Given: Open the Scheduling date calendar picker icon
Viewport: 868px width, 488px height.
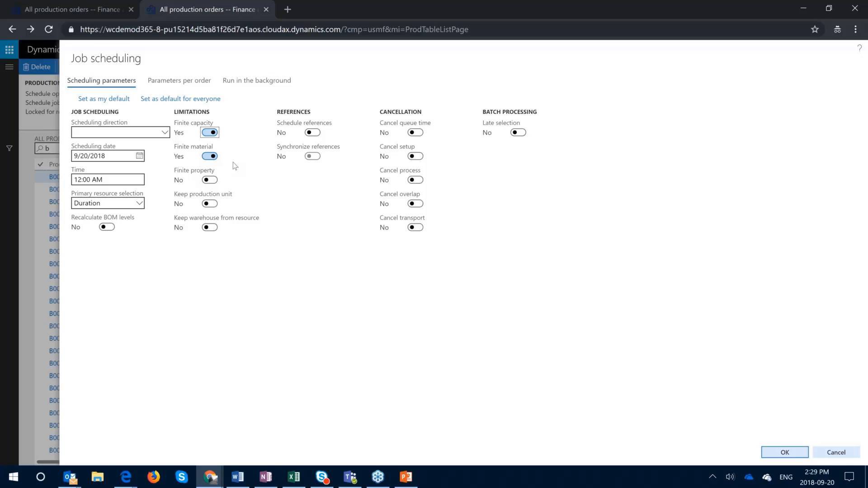Looking at the screenshot, I should (139, 155).
